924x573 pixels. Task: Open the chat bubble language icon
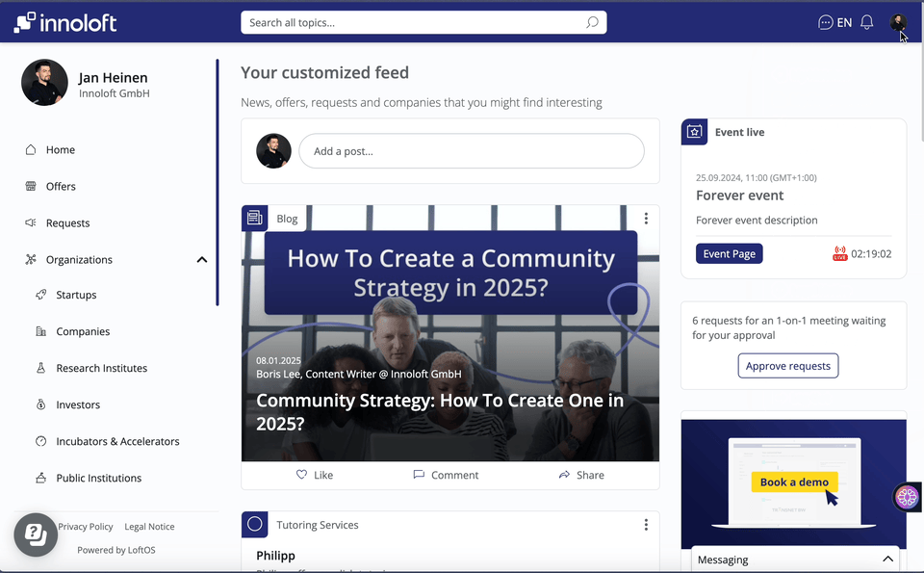click(x=825, y=22)
